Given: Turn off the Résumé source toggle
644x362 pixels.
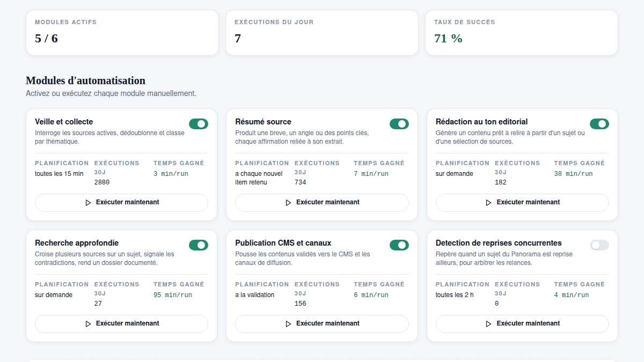Looking at the screenshot, I should (x=399, y=124).
